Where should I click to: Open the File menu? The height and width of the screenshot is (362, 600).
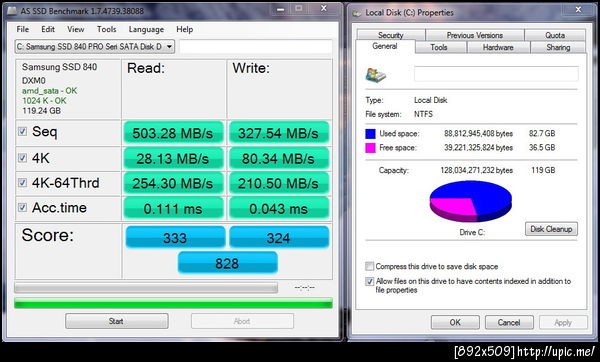pyautogui.click(x=23, y=29)
